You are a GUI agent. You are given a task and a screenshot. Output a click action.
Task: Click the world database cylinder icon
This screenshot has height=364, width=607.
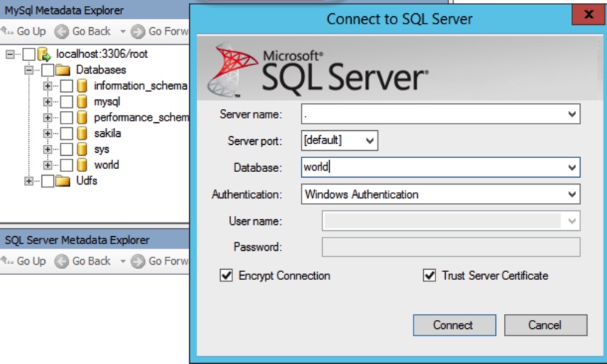coord(82,165)
